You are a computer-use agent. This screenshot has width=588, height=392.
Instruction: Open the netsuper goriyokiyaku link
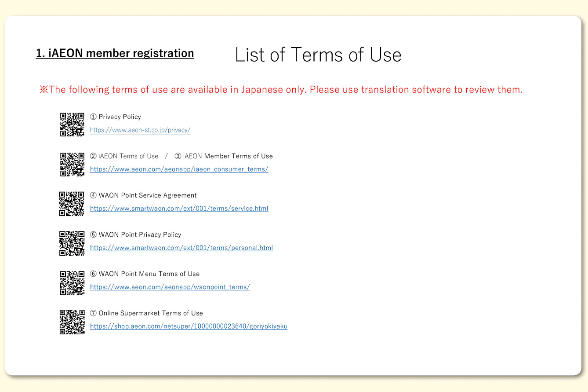click(189, 326)
